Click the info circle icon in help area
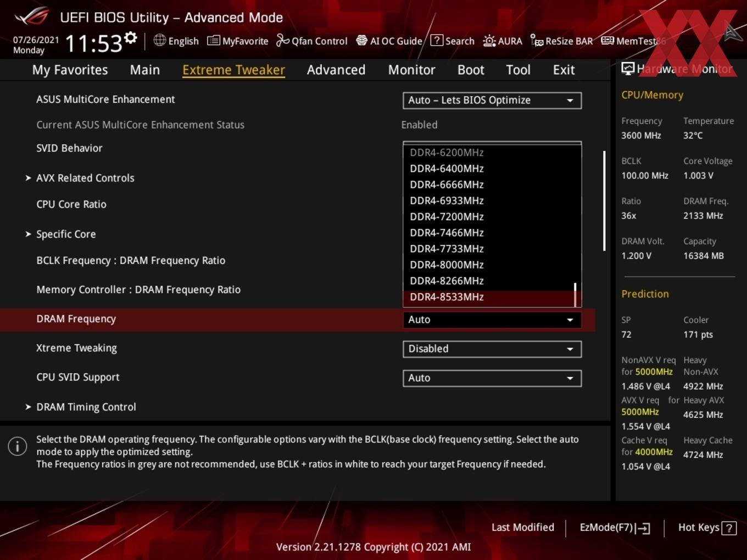The width and height of the screenshot is (747, 560). coord(18,446)
